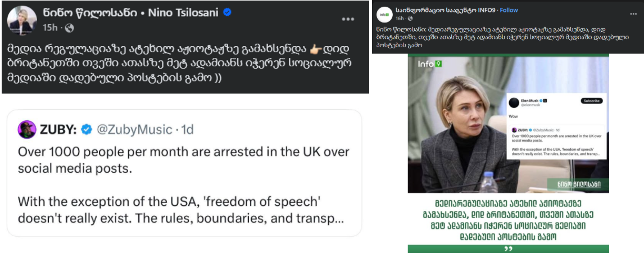This screenshot has width=644, height=253.
Task: Open the 16h timestamp on INFO9 post
Action: 400,19
